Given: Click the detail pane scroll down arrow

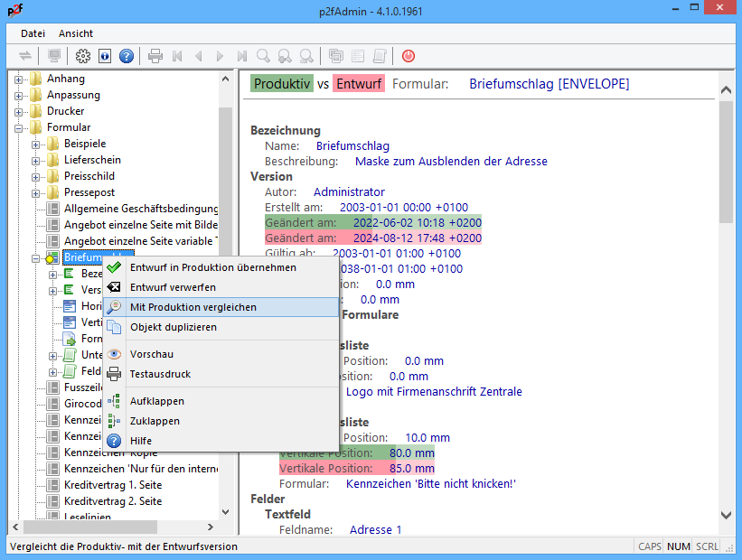Looking at the screenshot, I should click(x=726, y=514).
